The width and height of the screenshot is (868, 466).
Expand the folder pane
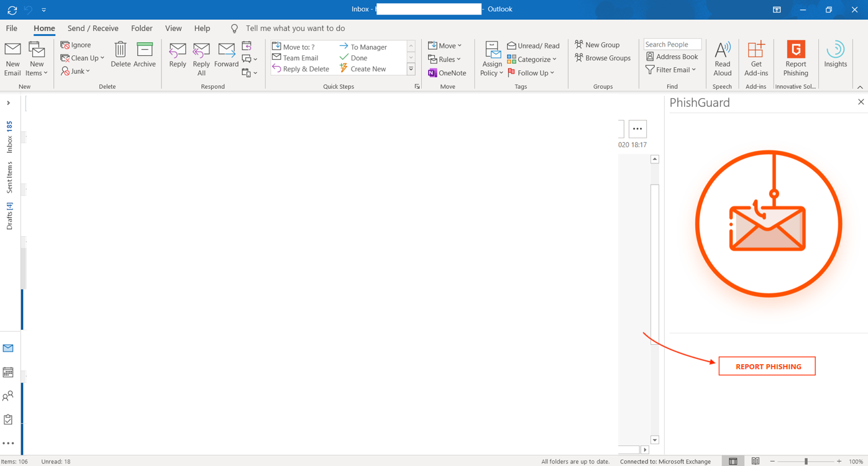coord(9,103)
